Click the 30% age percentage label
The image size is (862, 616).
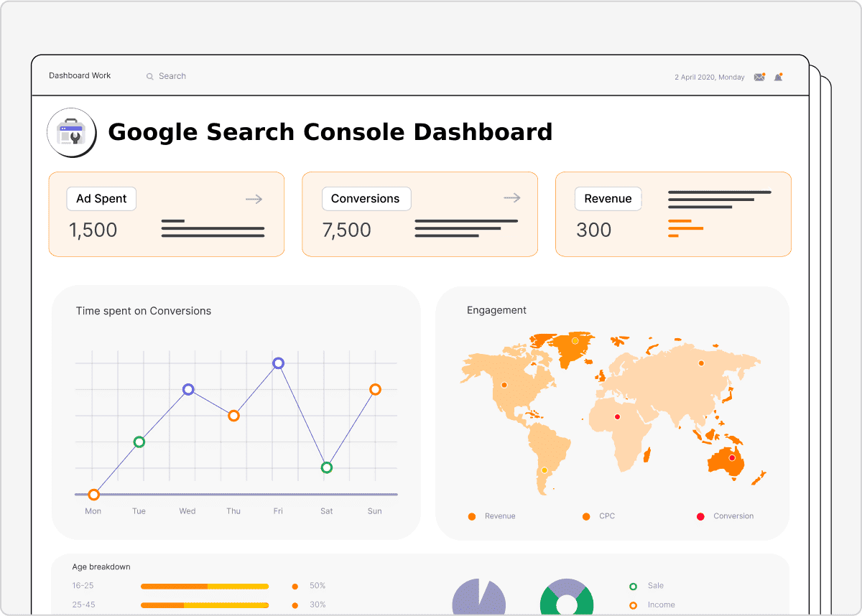pyautogui.click(x=318, y=605)
